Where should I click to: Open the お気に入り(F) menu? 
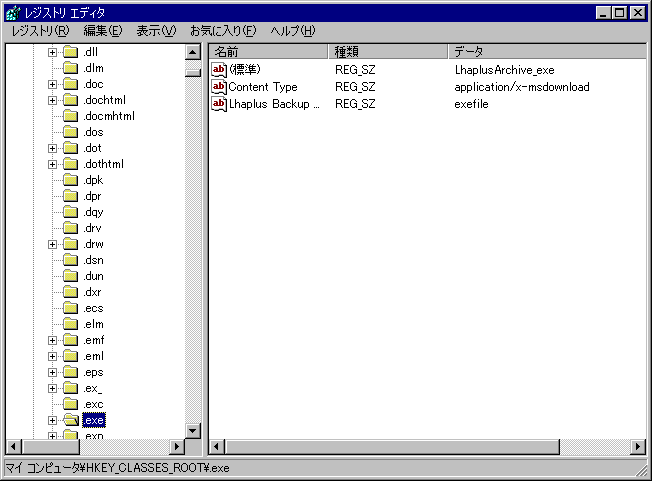[222, 31]
